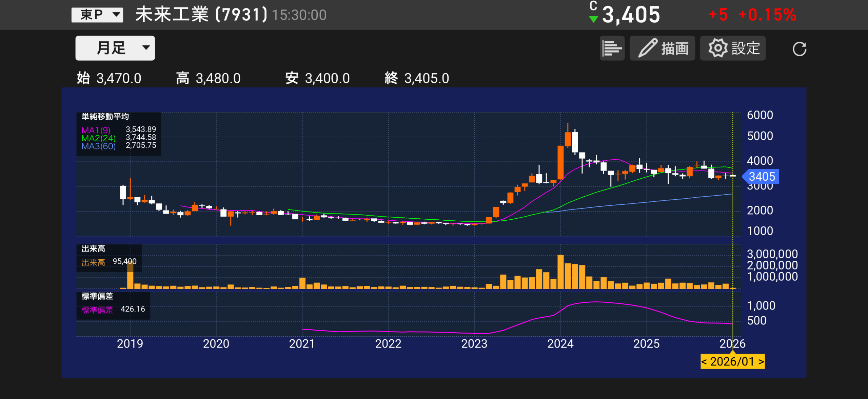
Task: Tap the stock name 未来工業 (7931)
Action: (201, 15)
